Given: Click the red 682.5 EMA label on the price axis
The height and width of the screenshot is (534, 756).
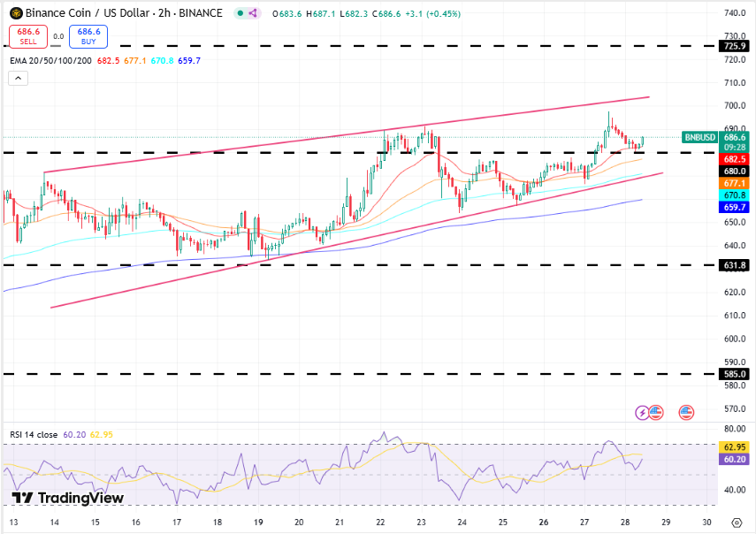Looking at the screenshot, I should 734,159.
